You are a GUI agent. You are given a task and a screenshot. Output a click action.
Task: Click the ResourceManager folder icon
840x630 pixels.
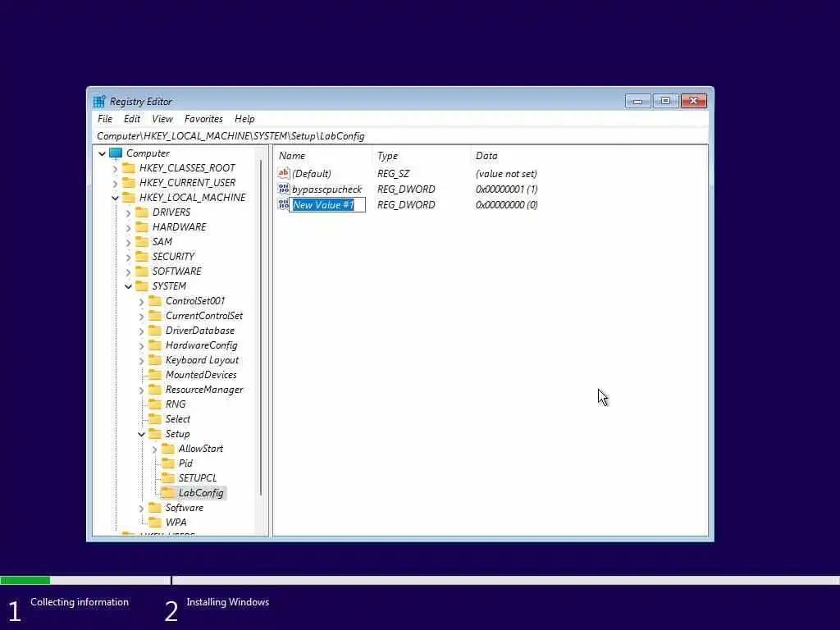155,390
